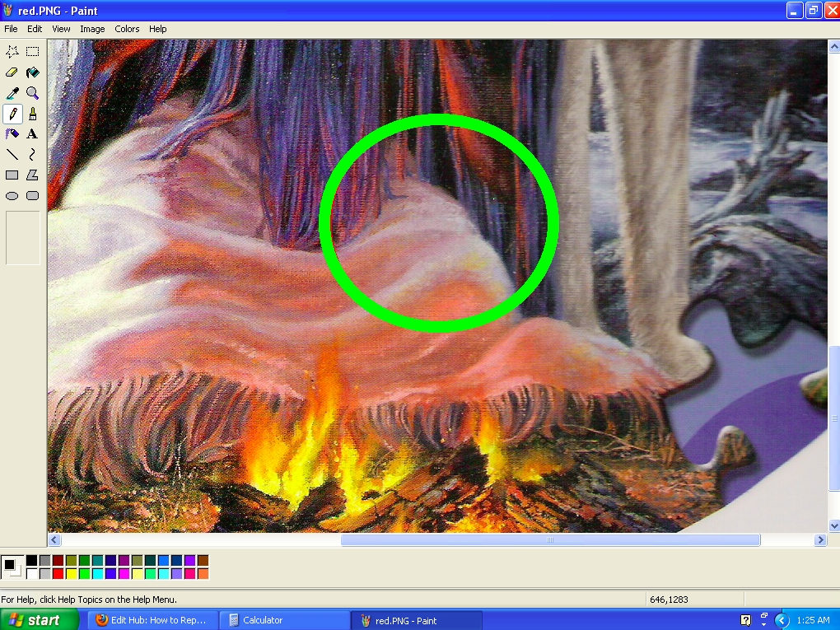The height and width of the screenshot is (630, 840).
Task: Select the Rectangle shape tool
Action: point(12,175)
